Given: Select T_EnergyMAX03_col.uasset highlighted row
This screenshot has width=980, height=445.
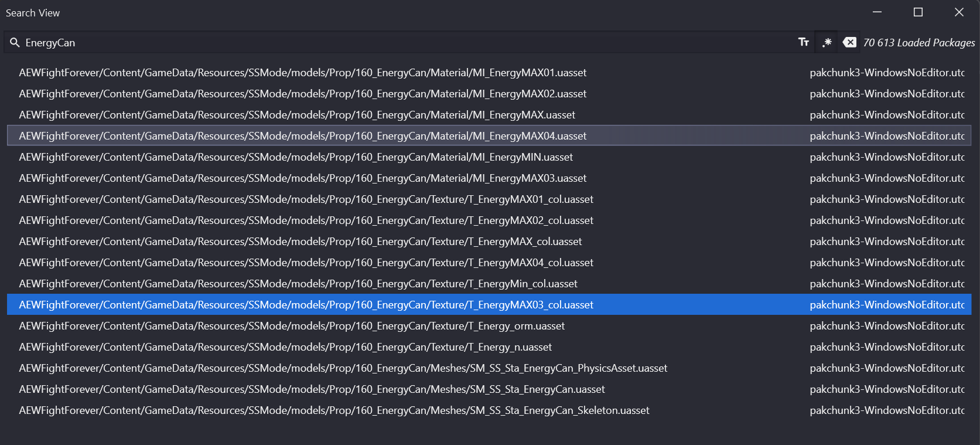Looking at the screenshot, I should tap(489, 305).
